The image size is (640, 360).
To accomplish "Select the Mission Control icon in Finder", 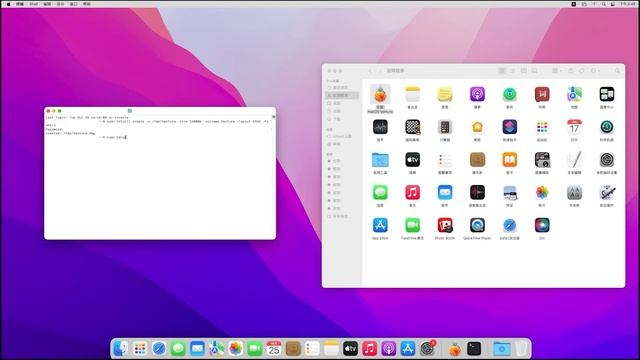I will (x=607, y=94).
